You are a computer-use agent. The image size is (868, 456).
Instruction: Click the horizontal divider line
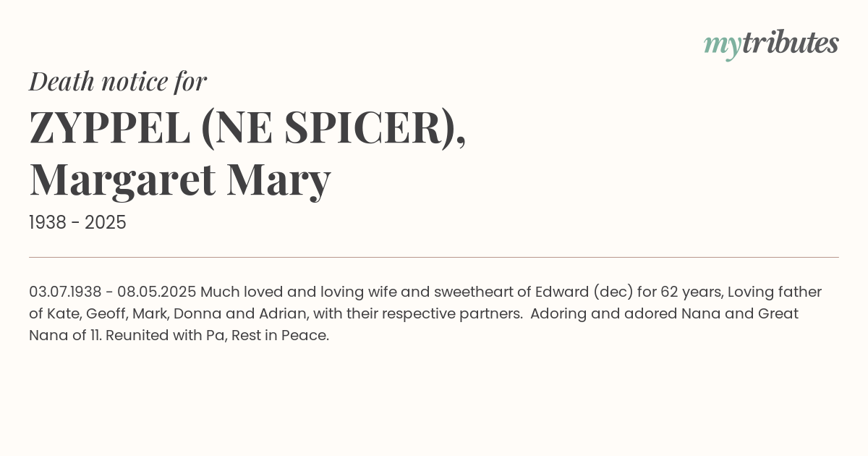coord(434,257)
